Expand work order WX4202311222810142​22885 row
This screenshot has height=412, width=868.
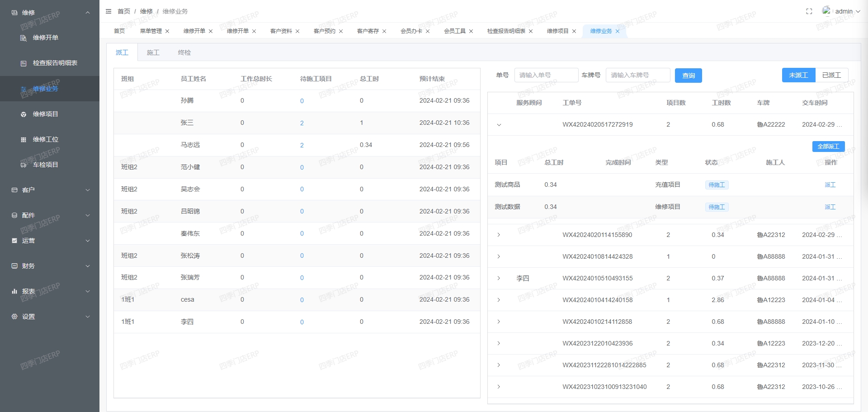click(x=499, y=365)
